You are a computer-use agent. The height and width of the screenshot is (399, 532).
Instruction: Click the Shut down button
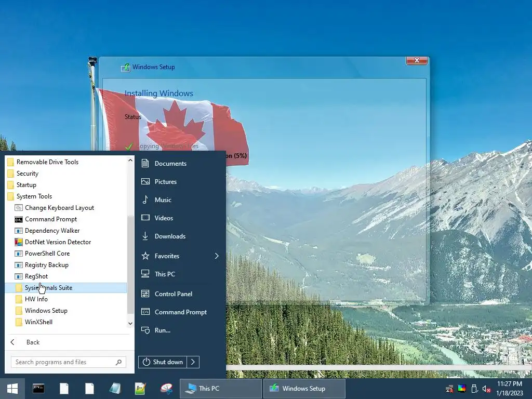point(163,362)
